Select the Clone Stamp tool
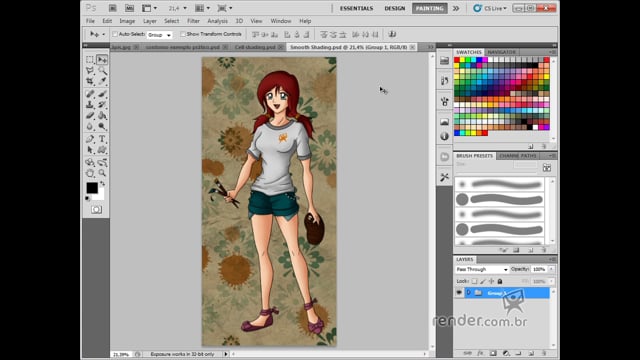 point(90,105)
